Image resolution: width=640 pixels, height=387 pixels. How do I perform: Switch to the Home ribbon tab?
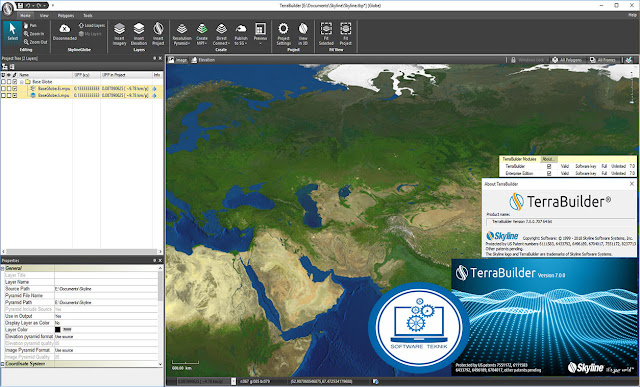point(25,16)
